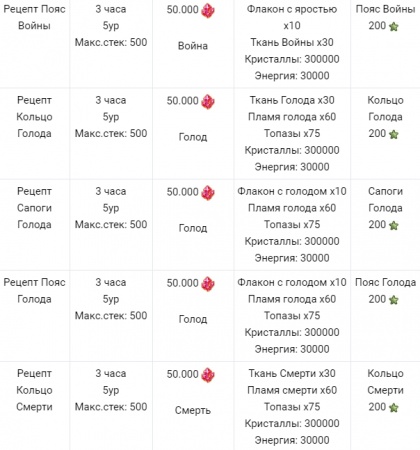Select the Рецепт Кольцо Голода cell
This screenshot has width=420, height=450.
[34, 133]
